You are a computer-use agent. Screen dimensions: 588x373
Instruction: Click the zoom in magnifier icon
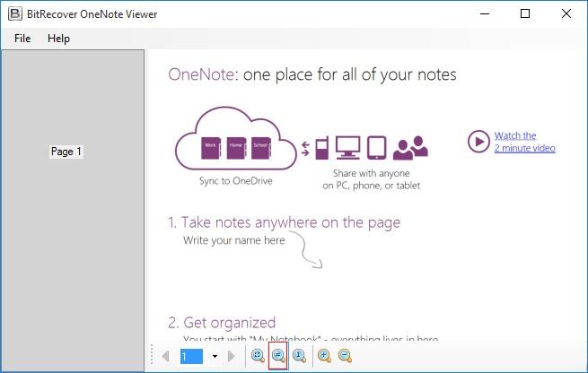(324, 355)
